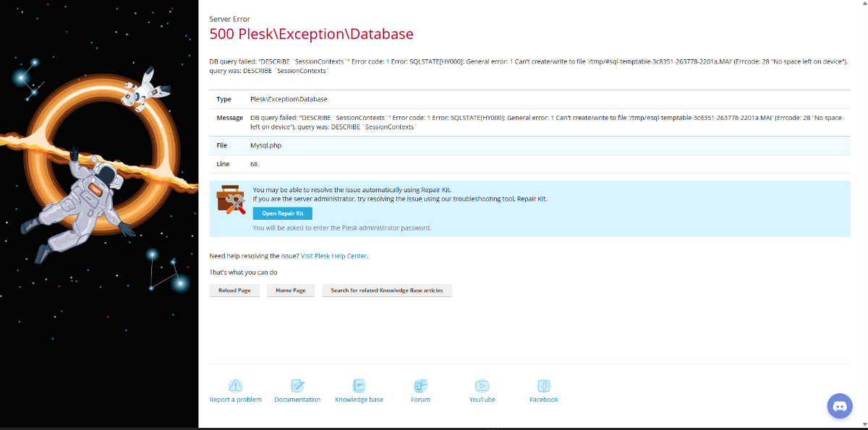Click the Facebook text link
This screenshot has height=430, width=868.
tap(543, 400)
